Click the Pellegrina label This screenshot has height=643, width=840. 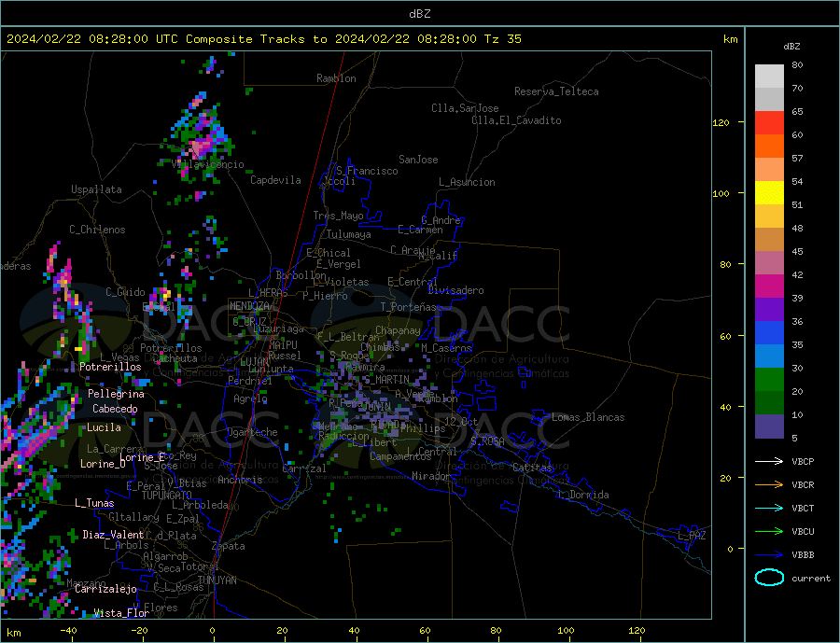pyautogui.click(x=117, y=394)
